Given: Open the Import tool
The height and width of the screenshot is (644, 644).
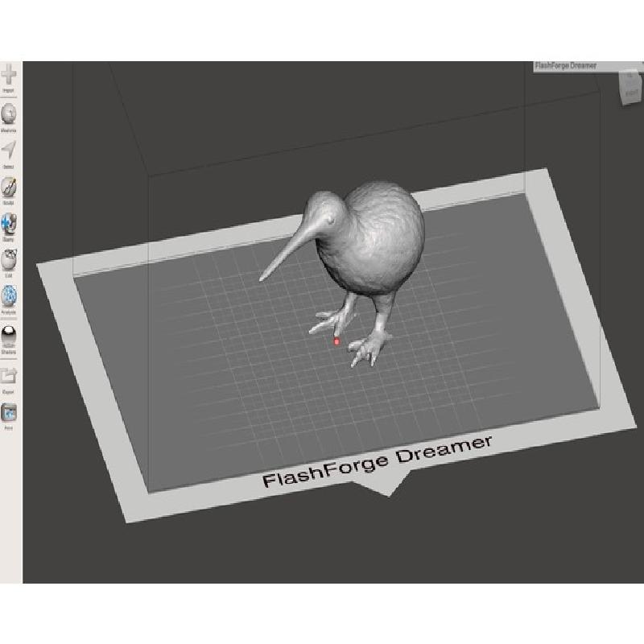Looking at the screenshot, I should point(9,78).
